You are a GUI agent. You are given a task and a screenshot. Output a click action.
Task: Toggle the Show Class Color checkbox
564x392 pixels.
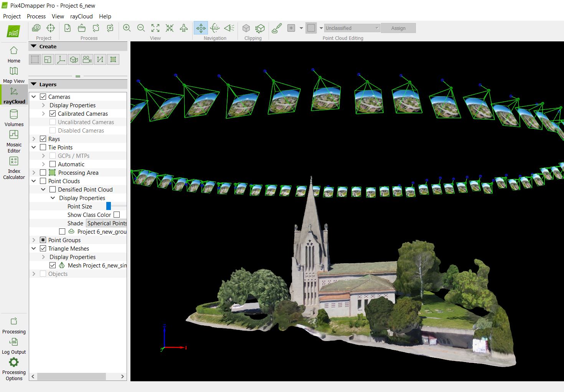[x=117, y=215]
